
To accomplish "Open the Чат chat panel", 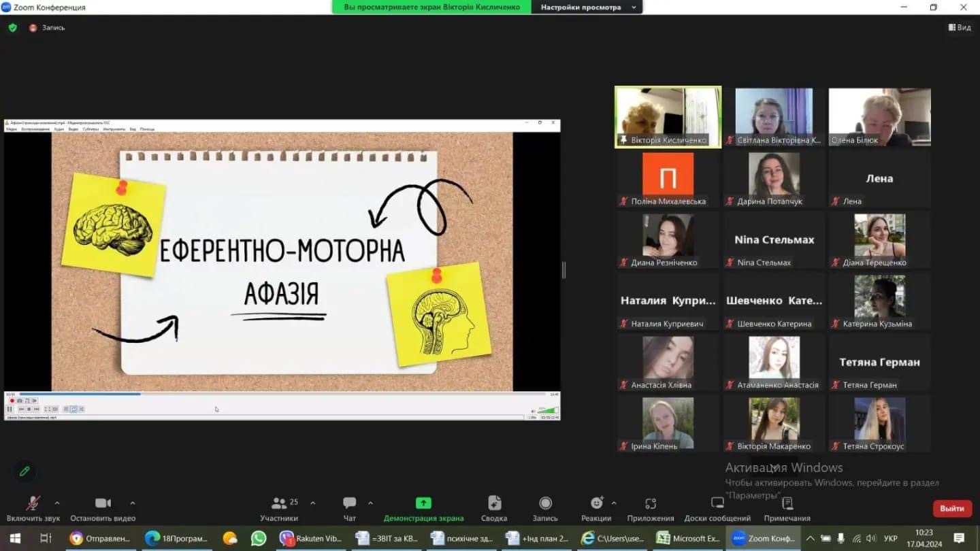I will [x=349, y=509].
